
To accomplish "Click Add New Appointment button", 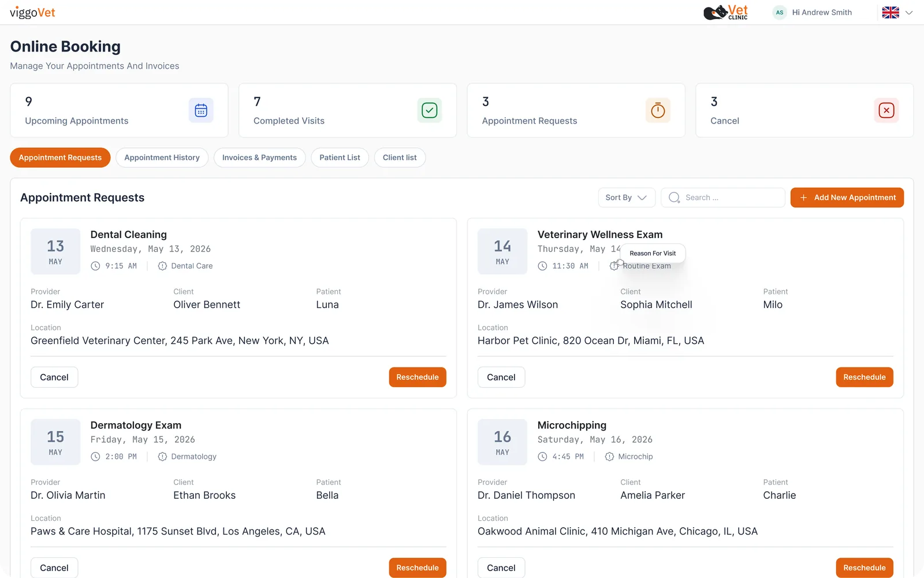I will coord(847,198).
